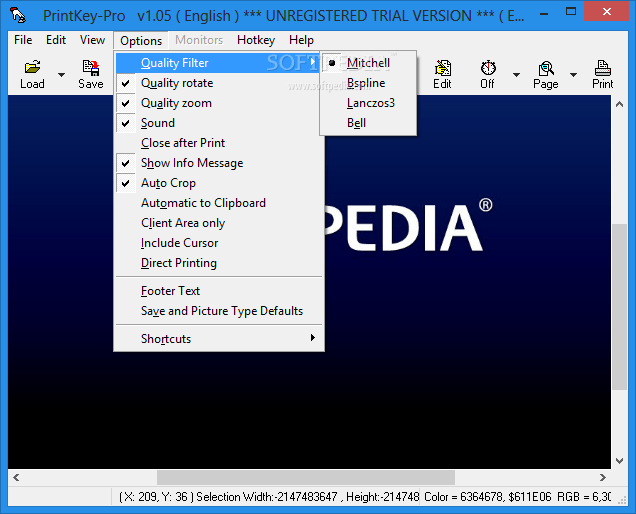Enable Close after Print

[219, 143]
